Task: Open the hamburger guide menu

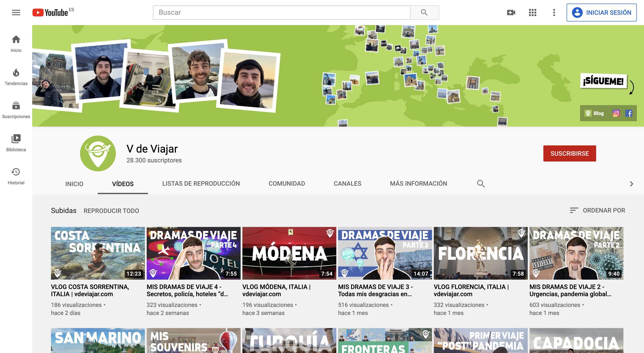Action: tap(16, 13)
